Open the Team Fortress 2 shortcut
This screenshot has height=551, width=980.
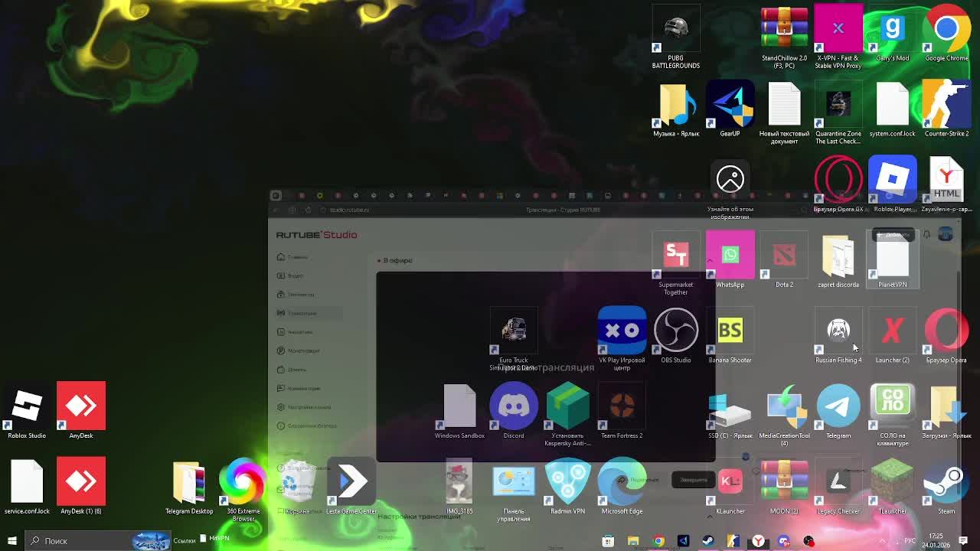[x=622, y=406]
